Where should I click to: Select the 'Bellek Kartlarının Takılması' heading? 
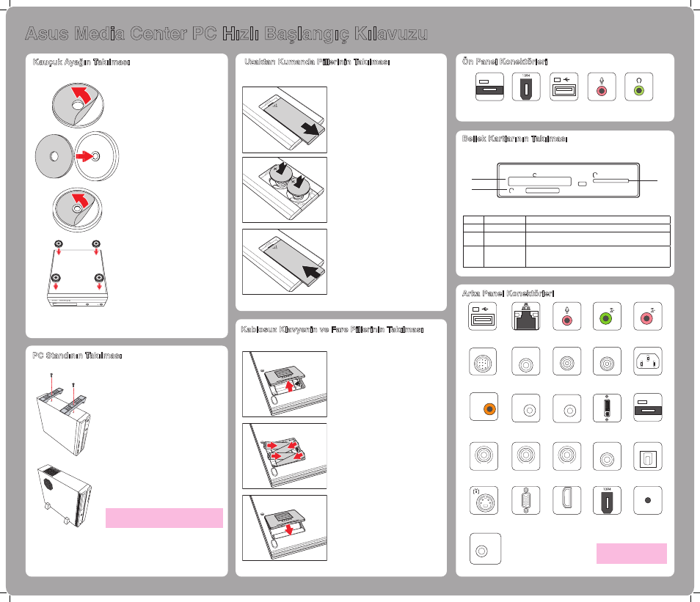515,139
